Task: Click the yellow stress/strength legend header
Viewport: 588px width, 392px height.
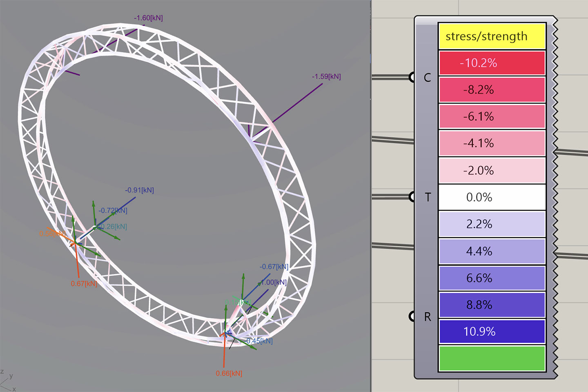Action: coord(492,36)
